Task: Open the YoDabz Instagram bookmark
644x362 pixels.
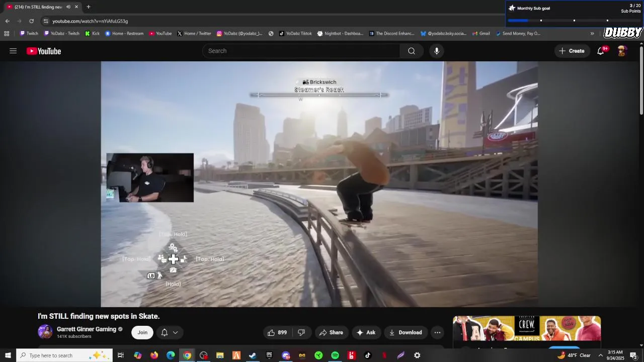Action: click(x=239, y=34)
